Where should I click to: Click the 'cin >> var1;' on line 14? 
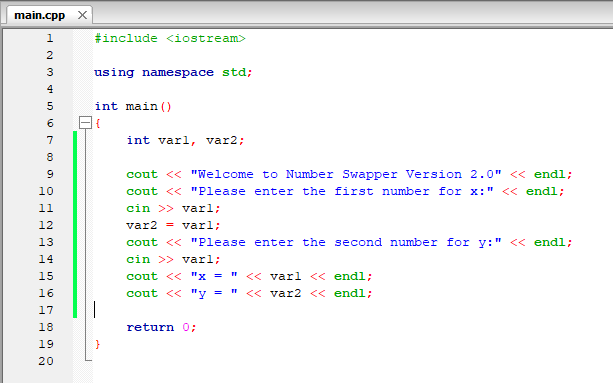pyautogui.click(x=173, y=260)
